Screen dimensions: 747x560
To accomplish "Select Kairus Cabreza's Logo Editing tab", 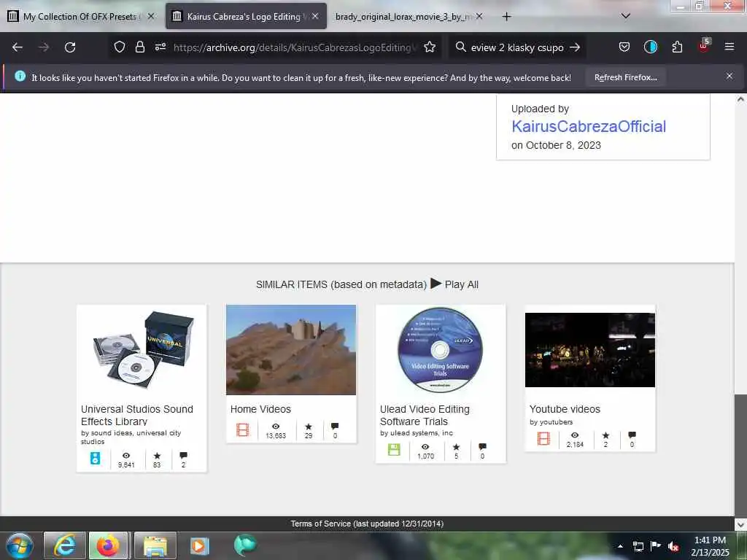I will (x=244, y=16).
